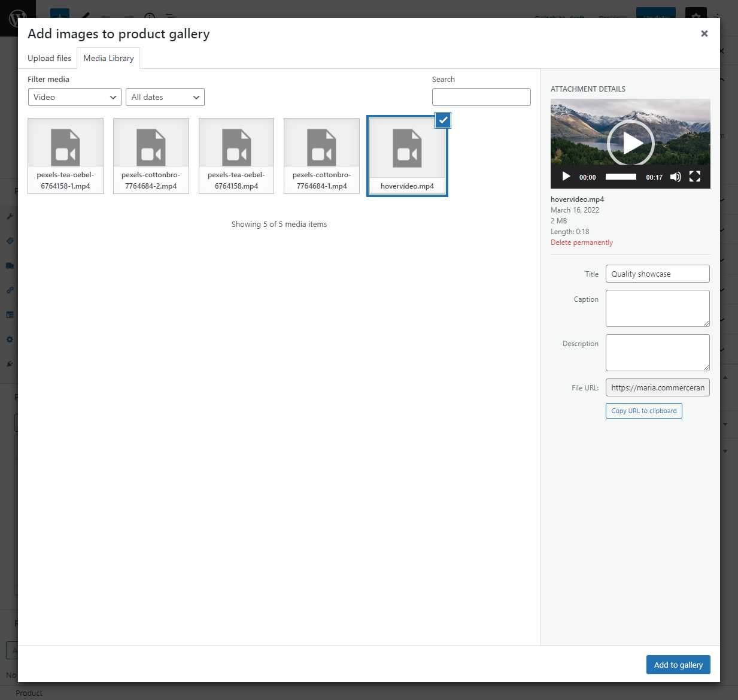Mute the video with the speaker icon

(676, 177)
